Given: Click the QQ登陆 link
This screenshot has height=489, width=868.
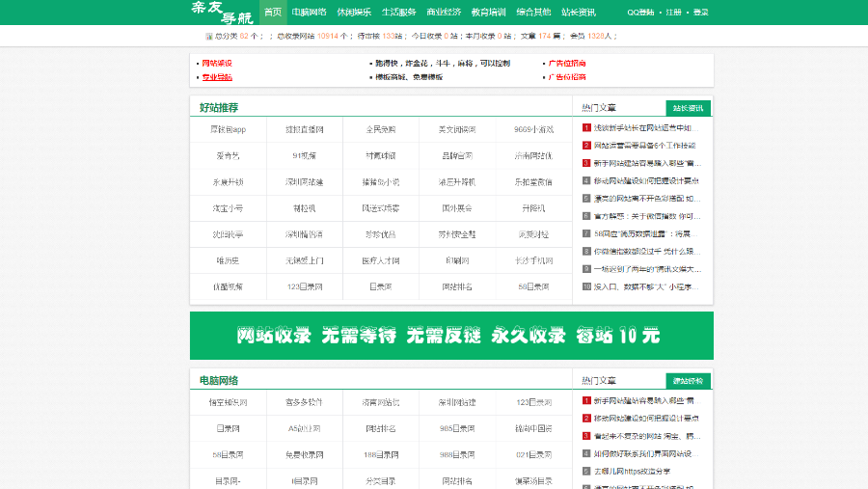Looking at the screenshot, I should (x=640, y=13).
